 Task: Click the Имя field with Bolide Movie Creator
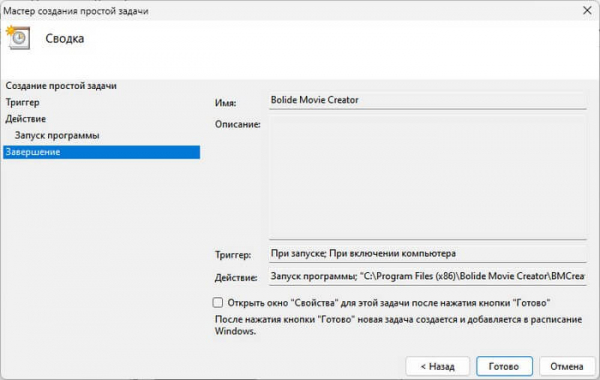point(428,100)
